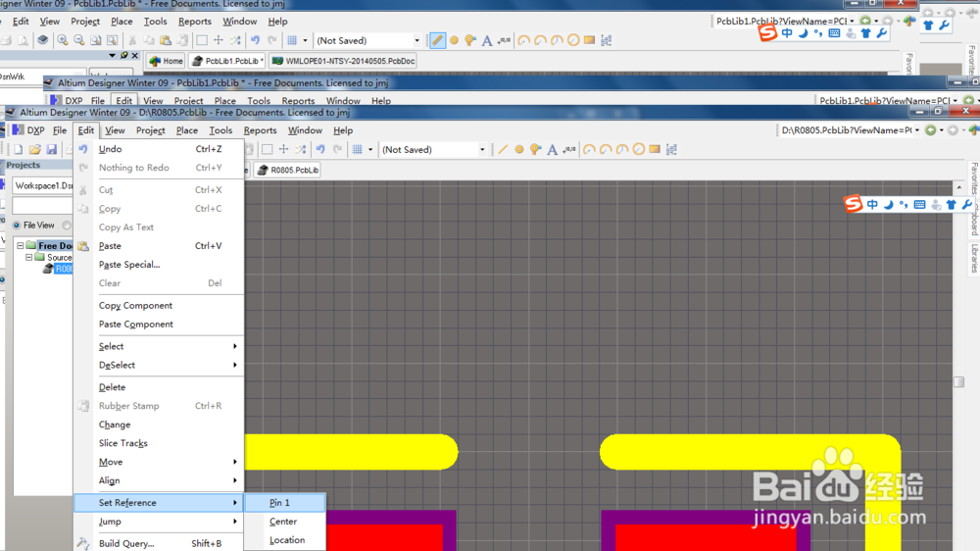The image size is (980, 551).
Task: Open the (Not Saved) dropdown in back PcbLib1 toolbar
Action: 416,40
